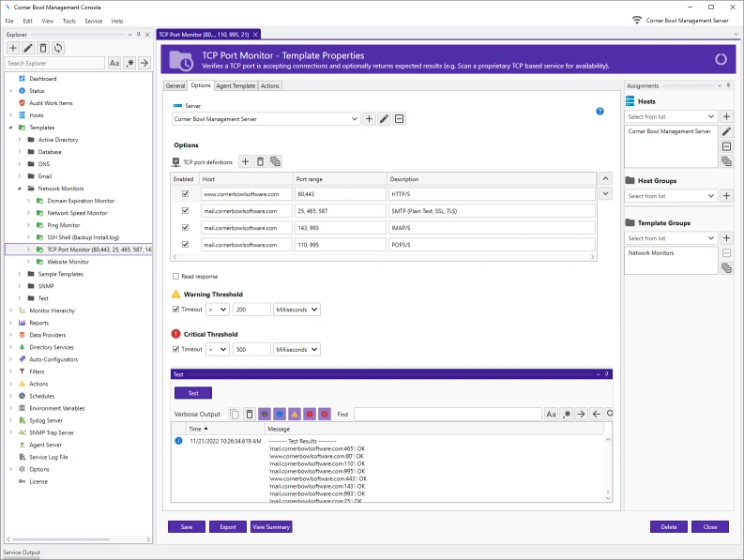744x560 pixels.
Task: Click the refresh icon in Explorer toolbar
Action: tap(58, 48)
